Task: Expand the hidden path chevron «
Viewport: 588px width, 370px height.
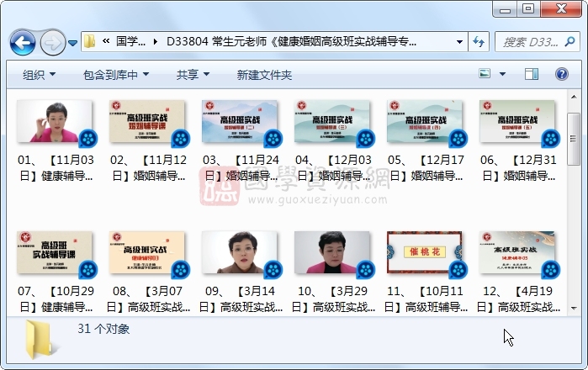Action: [x=106, y=41]
